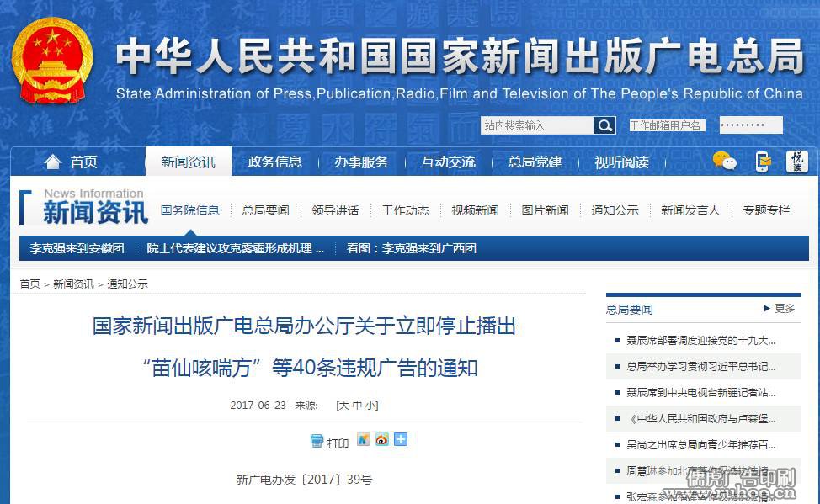Open the 政务信息 navigation tab
This screenshot has height=504, width=820.
coord(274,162)
